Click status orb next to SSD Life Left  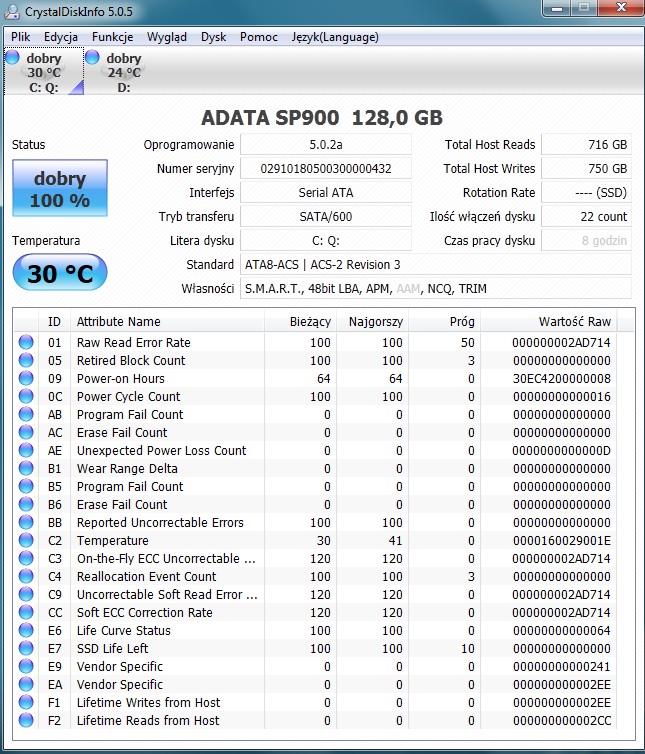point(26,648)
